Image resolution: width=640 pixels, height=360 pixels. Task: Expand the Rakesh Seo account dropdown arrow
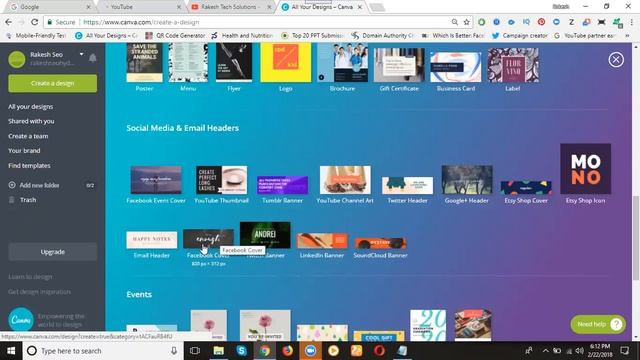click(x=81, y=54)
